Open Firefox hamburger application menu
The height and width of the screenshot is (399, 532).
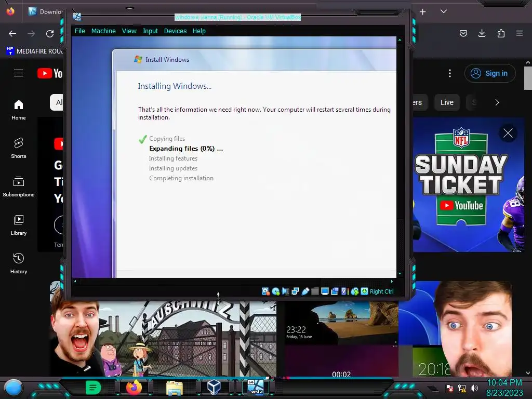coord(520,33)
